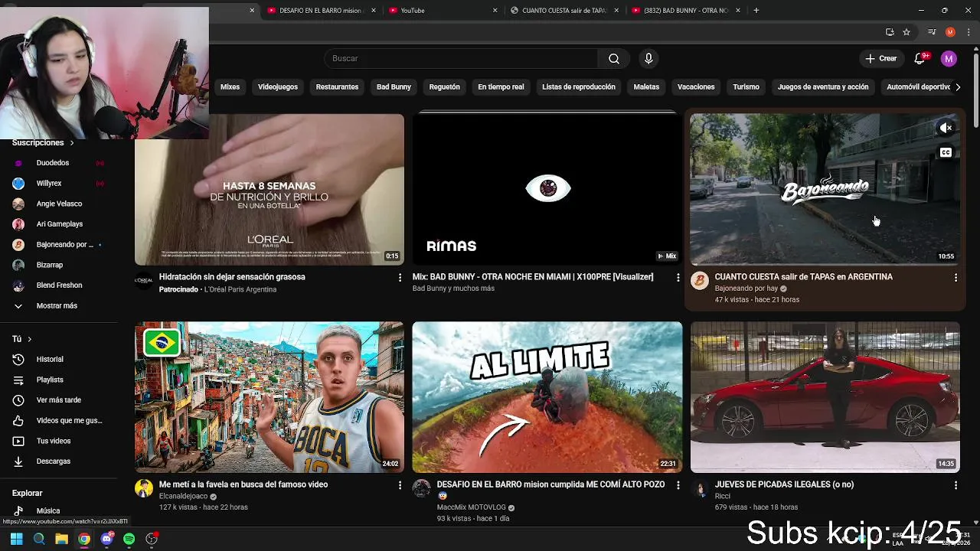The height and width of the screenshot is (551, 980).
Task: Select the Reguetón filter chip
Action: click(445, 87)
